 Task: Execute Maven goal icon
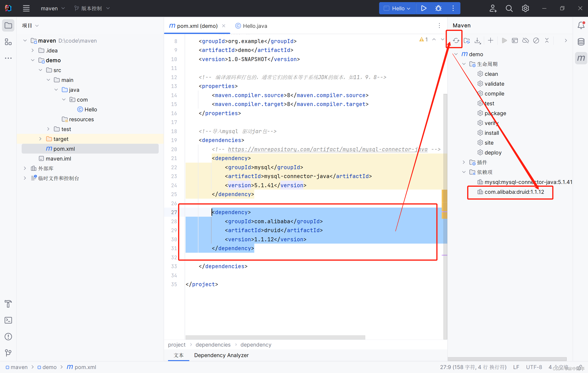pyautogui.click(x=515, y=40)
